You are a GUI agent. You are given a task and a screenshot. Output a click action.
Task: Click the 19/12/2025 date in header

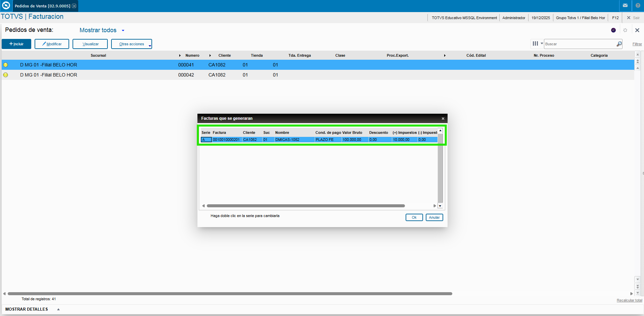pyautogui.click(x=541, y=18)
